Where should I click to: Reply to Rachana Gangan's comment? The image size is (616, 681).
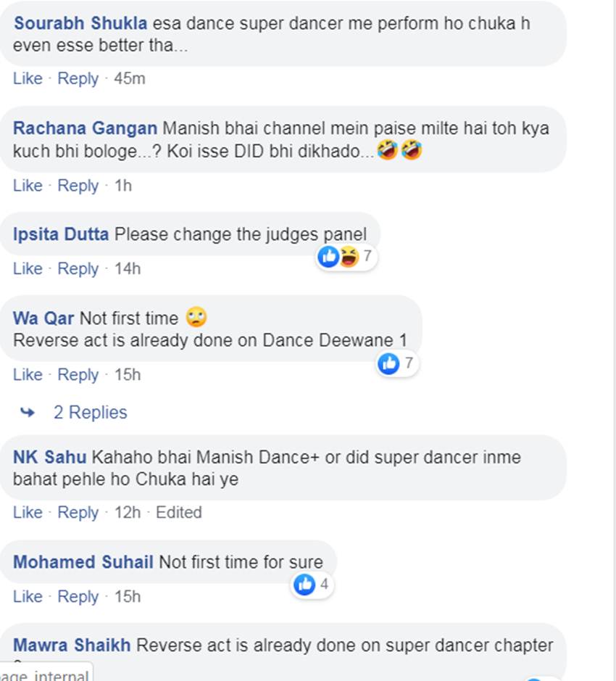click(x=78, y=186)
